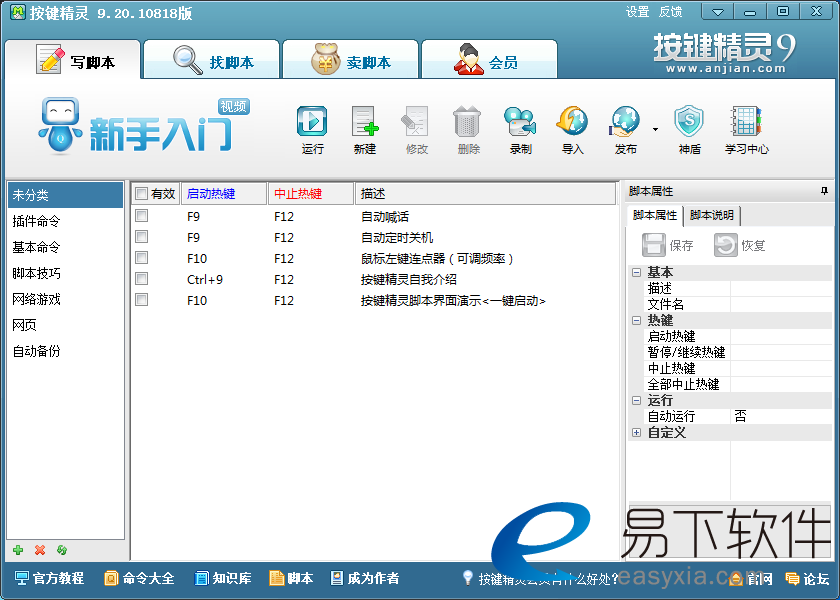This screenshot has height=600, width=840.
Task: Click the pin icon of 脚本属性 panel
Action: pyautogui.click(x=824, y=191)
